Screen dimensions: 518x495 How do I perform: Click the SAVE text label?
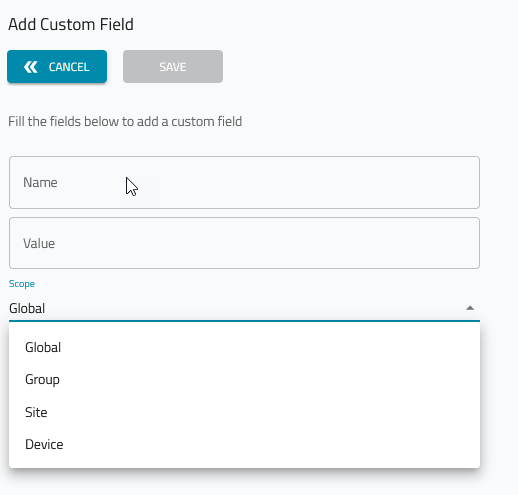tap(173, 67)
